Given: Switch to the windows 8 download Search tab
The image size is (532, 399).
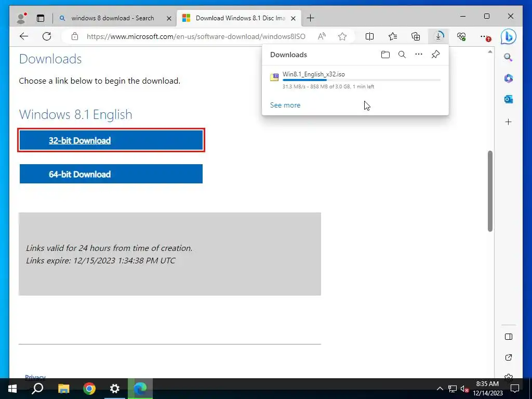Looking at the screenshot, I should [112, 18].
